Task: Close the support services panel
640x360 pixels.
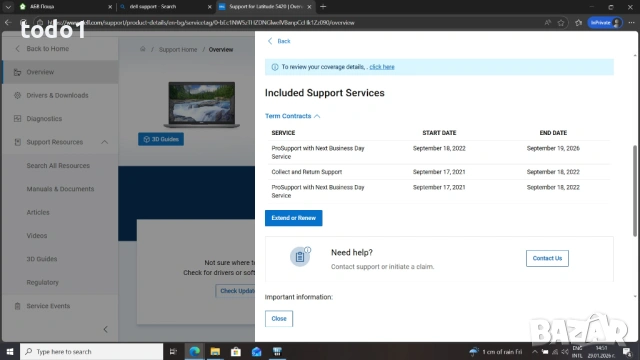Action: pyautogui.click(x=279, y=318)
